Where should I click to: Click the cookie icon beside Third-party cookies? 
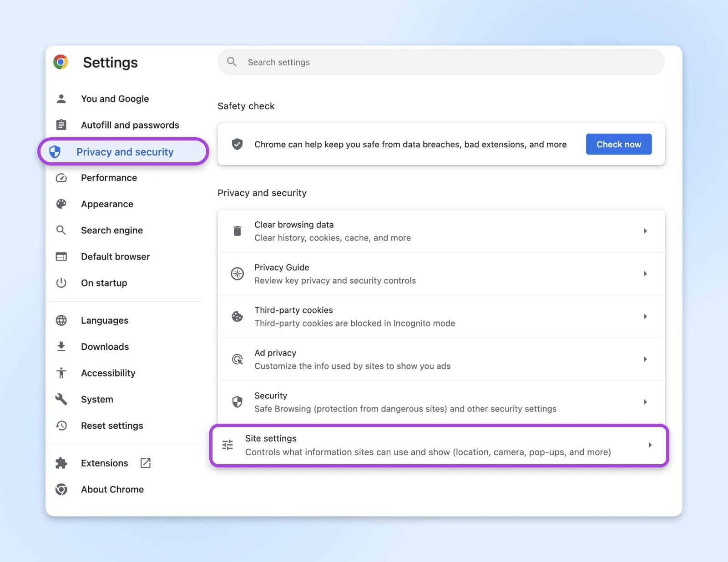click(x=237, y=316)
